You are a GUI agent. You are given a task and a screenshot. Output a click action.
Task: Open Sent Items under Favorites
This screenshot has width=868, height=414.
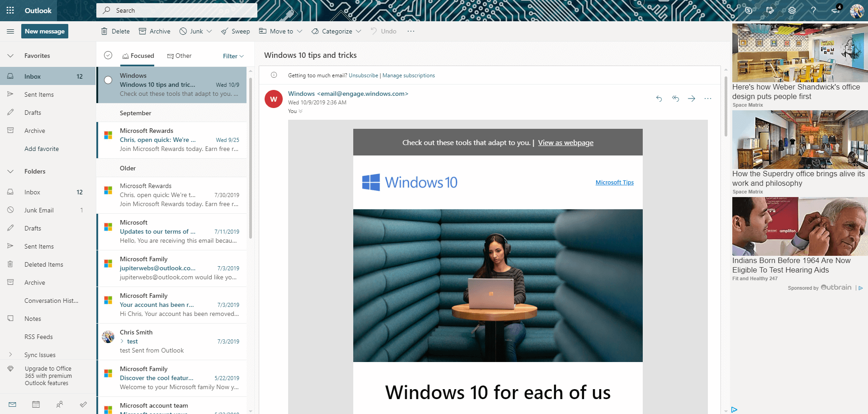click(48, 94)
